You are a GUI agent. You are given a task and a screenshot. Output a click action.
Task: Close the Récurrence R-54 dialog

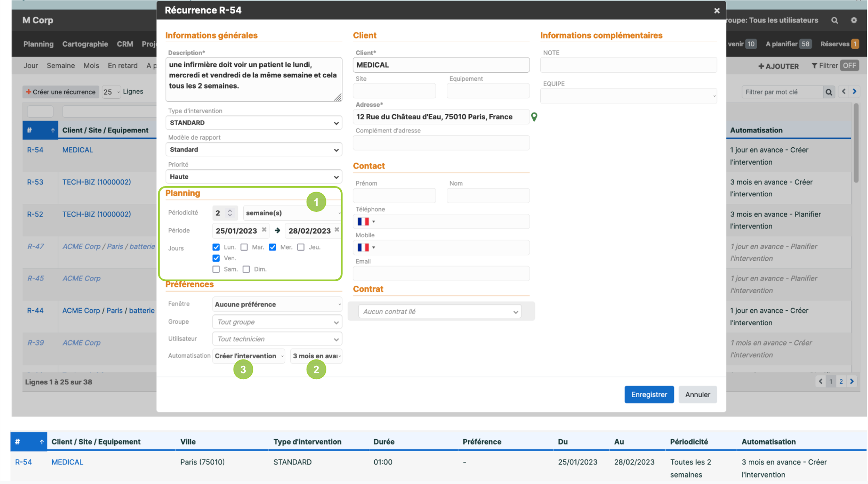(x=717, y=11)
